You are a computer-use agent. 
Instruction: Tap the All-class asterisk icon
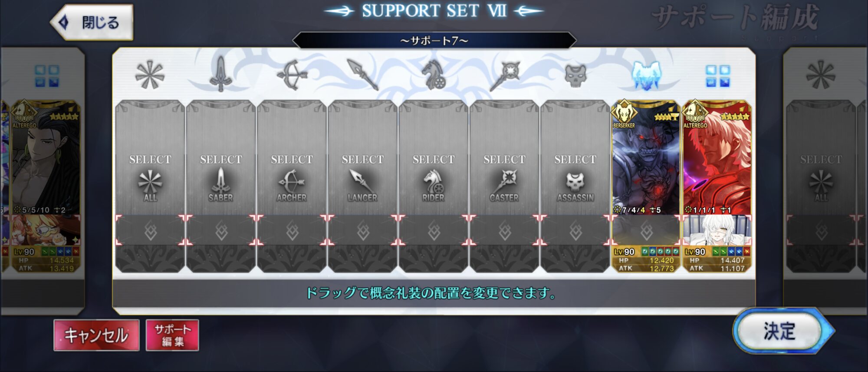coord(150,75)
